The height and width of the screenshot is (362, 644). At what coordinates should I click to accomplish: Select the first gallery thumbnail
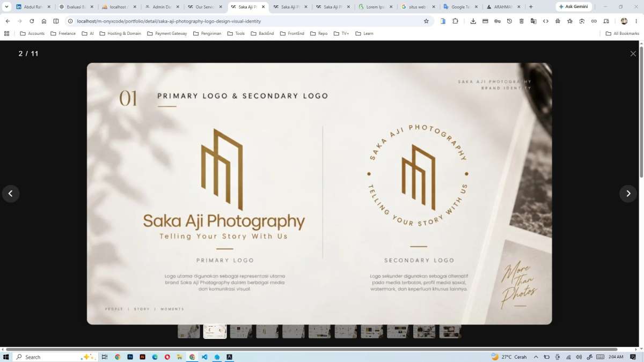pyautogui.click(x=188, y=332)
